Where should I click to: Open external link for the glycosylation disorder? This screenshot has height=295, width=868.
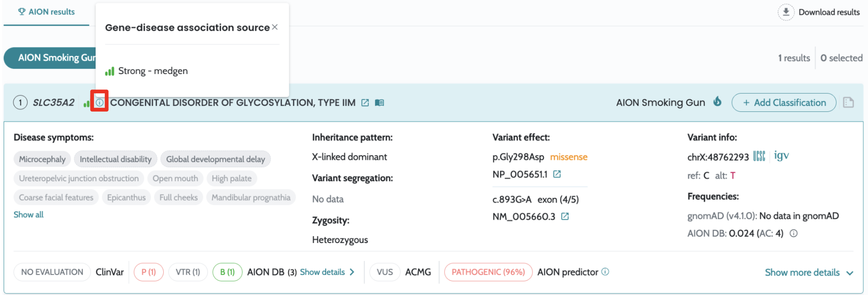pos(365,103)
